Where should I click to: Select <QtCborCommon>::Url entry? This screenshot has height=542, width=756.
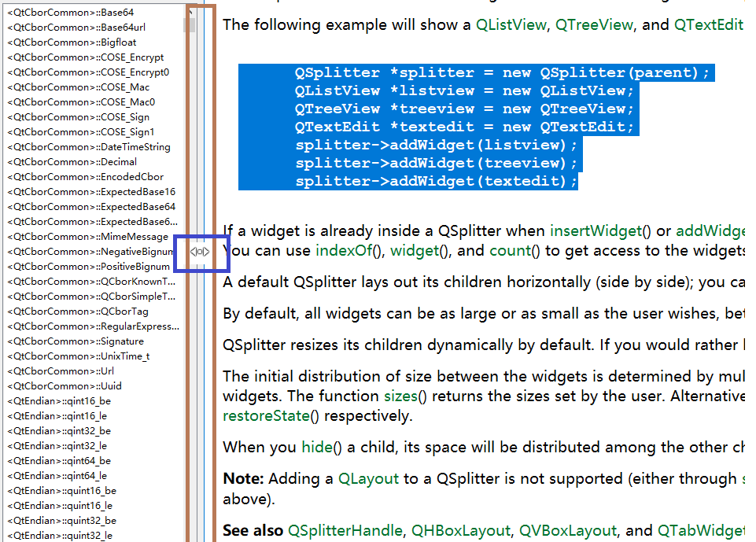[61, 371]
